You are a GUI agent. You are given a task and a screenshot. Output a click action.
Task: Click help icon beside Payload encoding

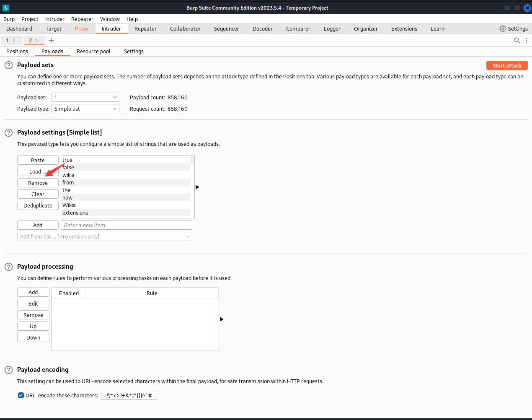click(x=8, y=370)
